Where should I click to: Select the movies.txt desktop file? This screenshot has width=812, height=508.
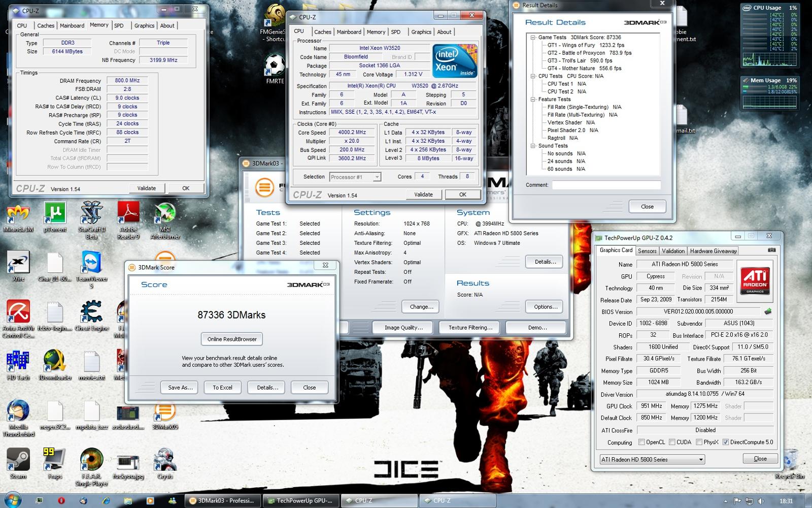(92, 365)
